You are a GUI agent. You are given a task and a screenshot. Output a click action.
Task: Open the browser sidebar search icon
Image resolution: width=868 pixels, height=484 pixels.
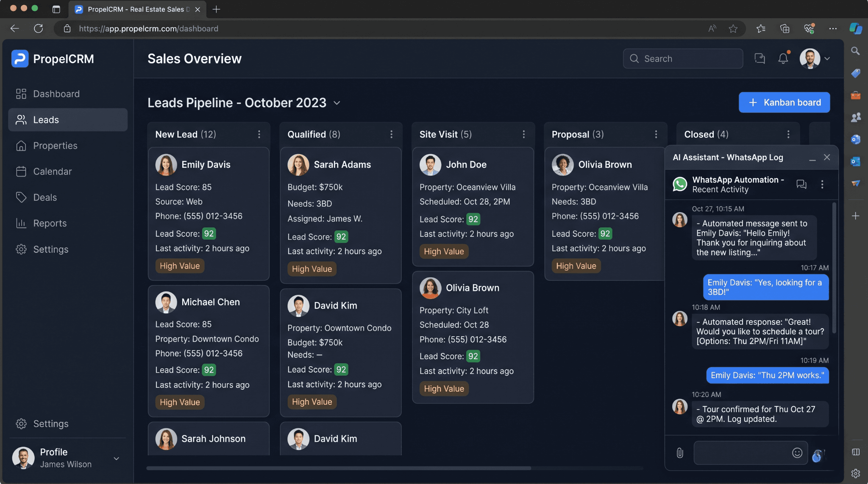pos(855,51)
